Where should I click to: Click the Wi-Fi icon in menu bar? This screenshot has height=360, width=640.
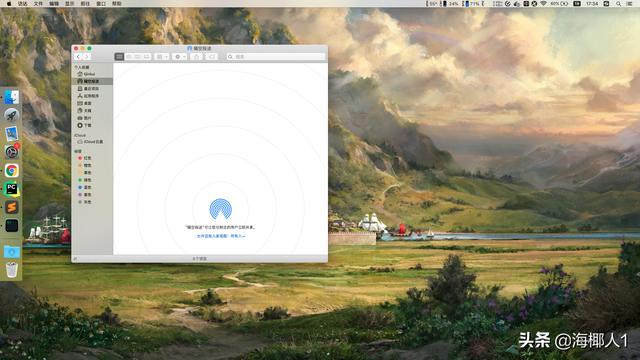(x=543, y=4)
